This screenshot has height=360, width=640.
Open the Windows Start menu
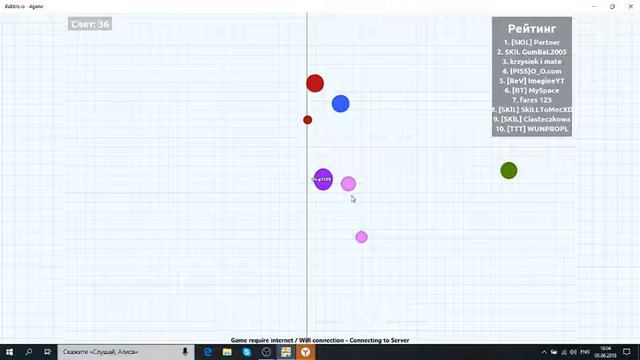(x=9, y=352)
